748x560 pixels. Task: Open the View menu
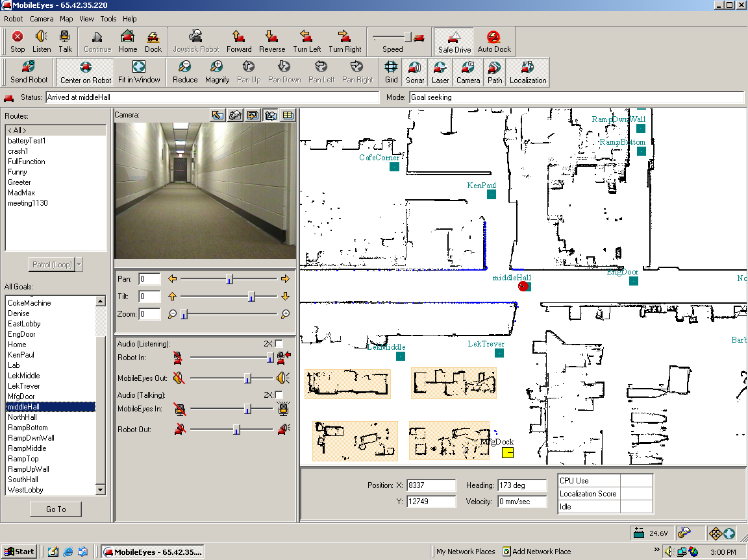(86, 19)
